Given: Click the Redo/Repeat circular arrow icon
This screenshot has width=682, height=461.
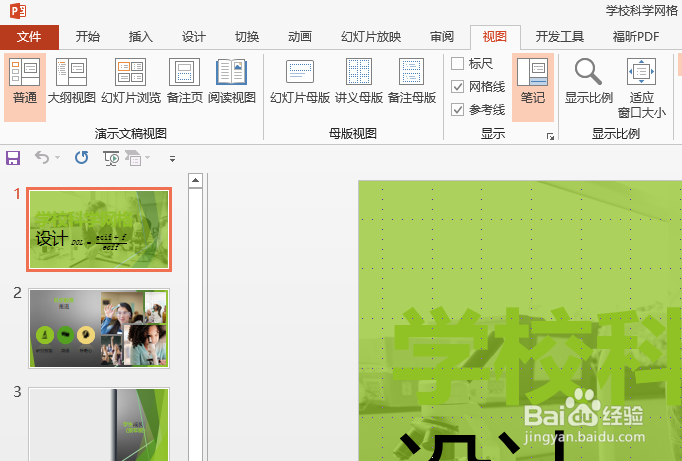Looking at the screenshot, I should (81, 157).
